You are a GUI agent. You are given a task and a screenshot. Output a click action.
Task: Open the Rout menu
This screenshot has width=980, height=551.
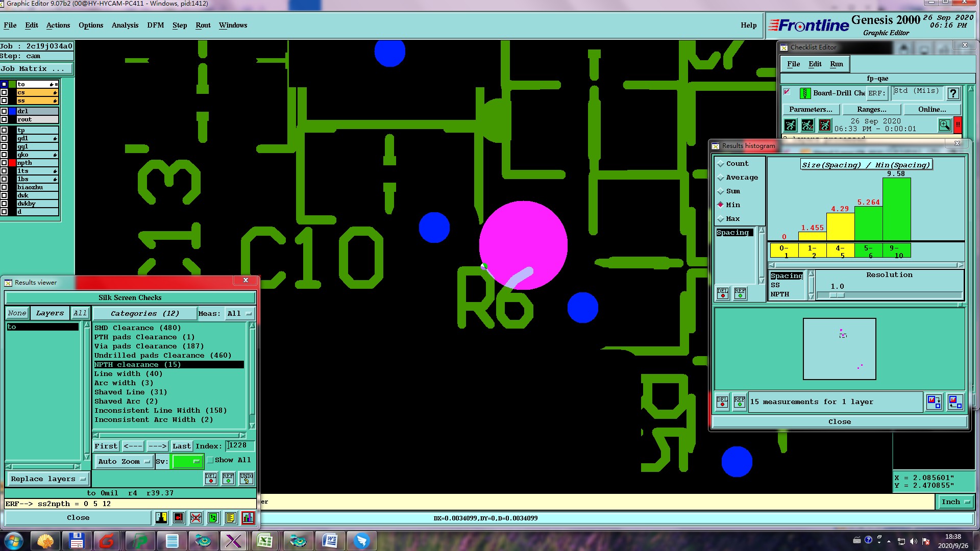pyautogui.click(x=203, y=25)
